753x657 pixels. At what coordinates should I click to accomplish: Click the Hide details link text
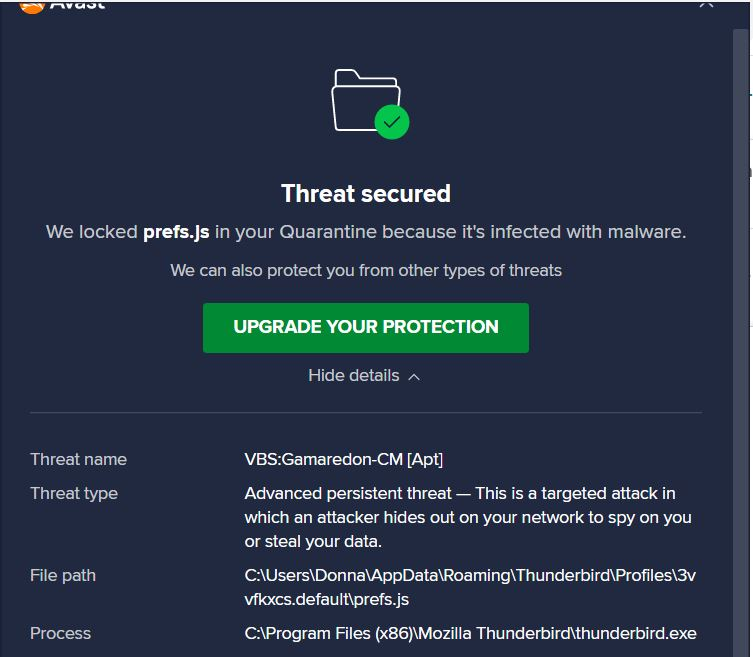[353, 376]
